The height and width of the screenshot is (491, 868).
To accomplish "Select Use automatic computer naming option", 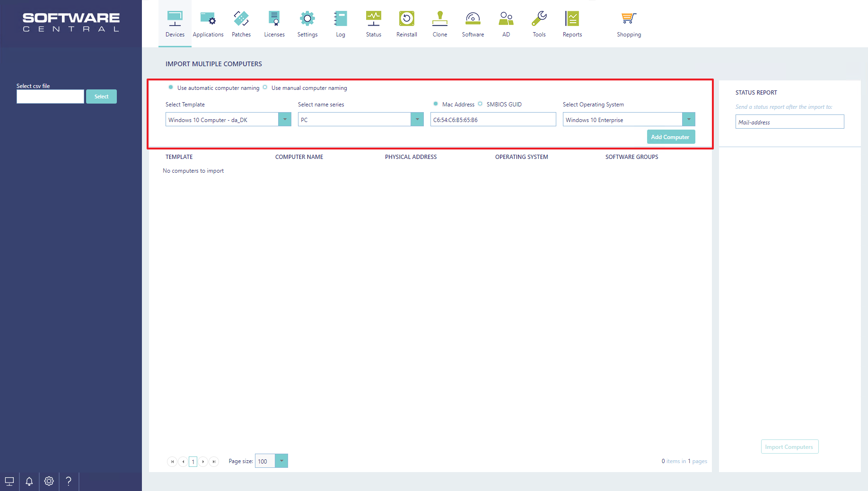I will [171, 88].
